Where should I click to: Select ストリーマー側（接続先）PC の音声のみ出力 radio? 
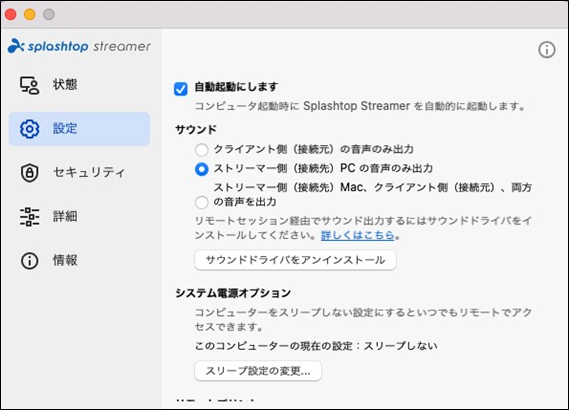pos(201,169)
